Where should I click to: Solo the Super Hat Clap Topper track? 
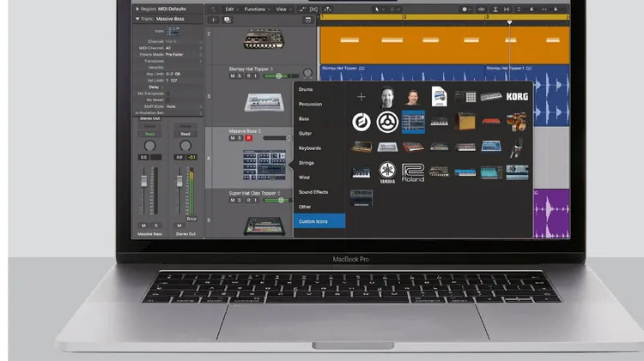point(240,200)
